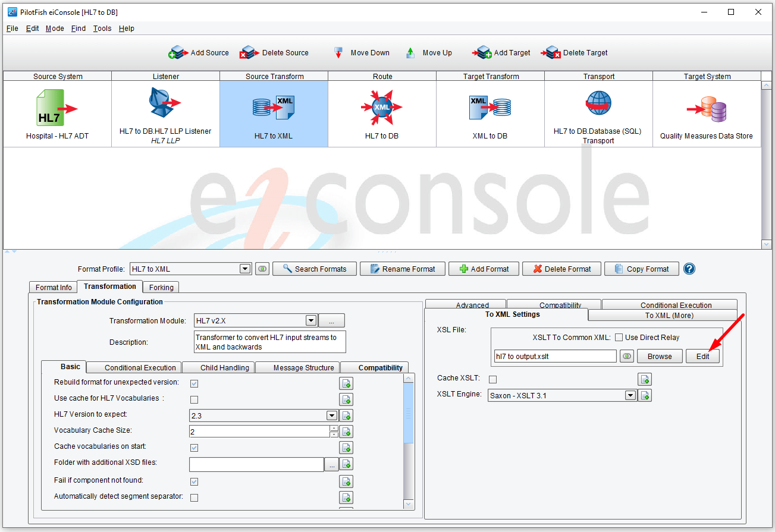Viewport: 775px width, 532px height.
Task: Open the XSLT Engine Saxon dropdown
Action: point(630,395)
